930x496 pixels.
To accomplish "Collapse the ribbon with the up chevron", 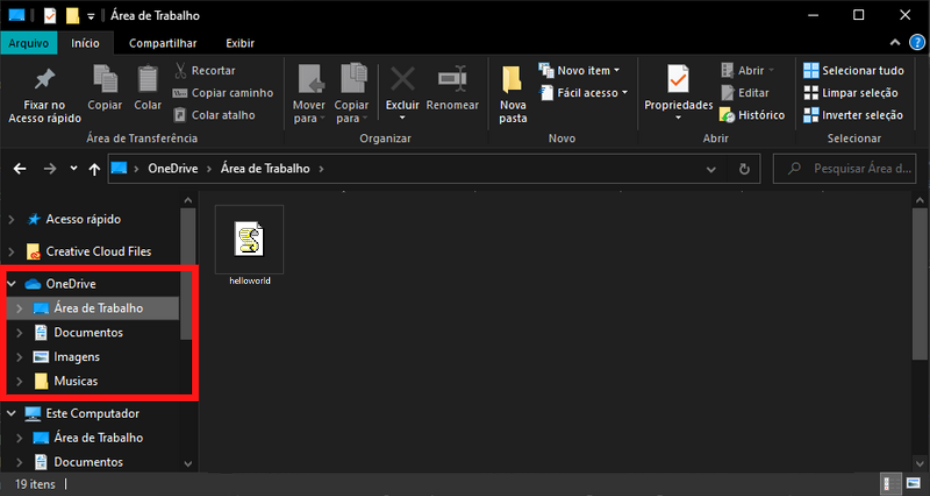I will (895, 43).
